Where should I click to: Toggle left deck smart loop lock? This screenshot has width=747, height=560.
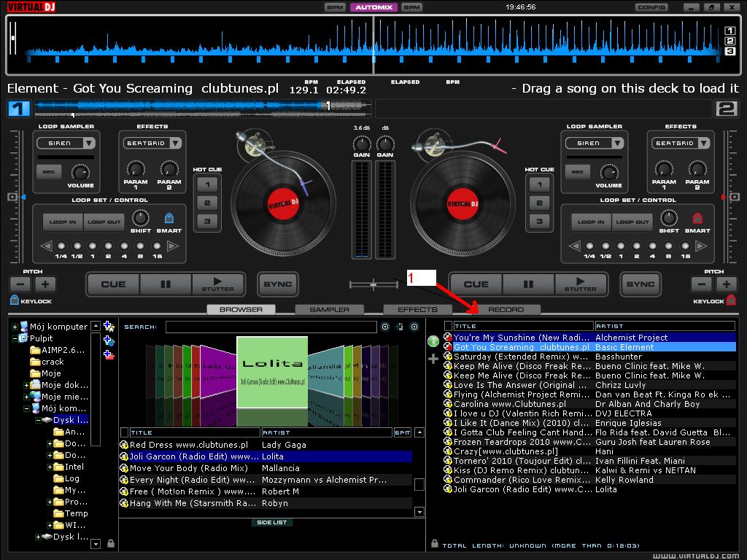[x=169, y=218]
